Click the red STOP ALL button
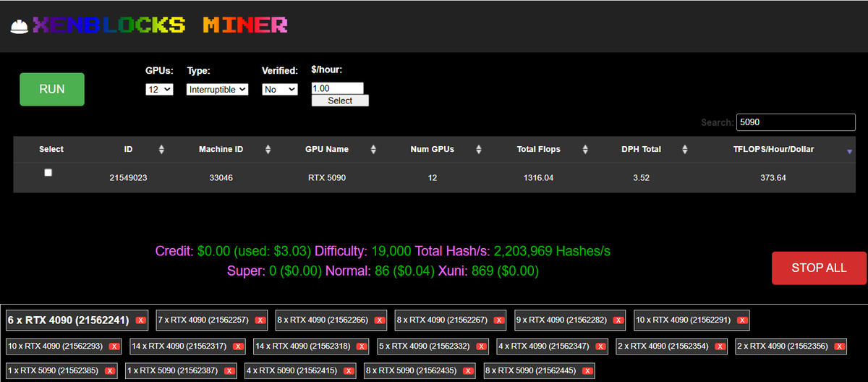 [819, 268]
